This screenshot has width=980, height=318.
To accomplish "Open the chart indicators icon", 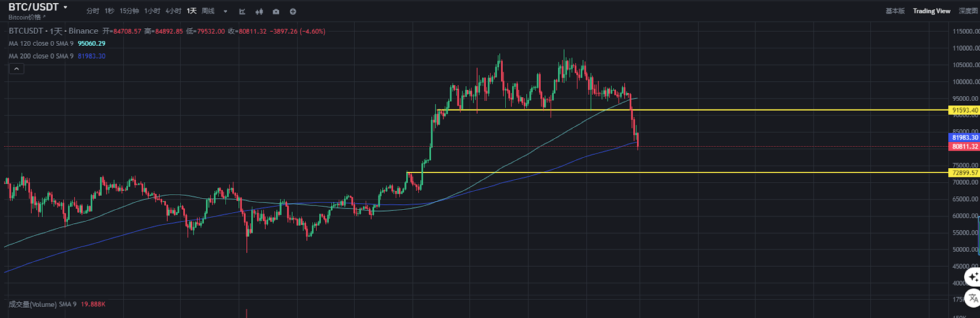I will [242, 12].
